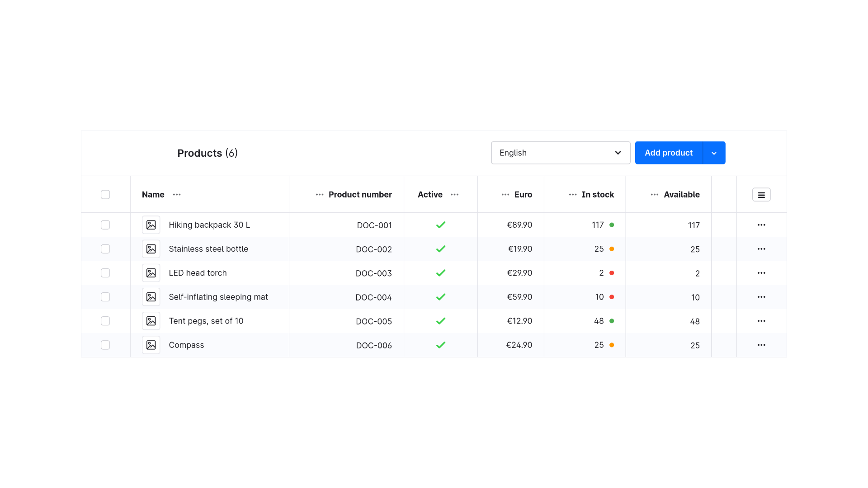Sort by the Name column header
The width and height of the screenshot is (868, 488).
click(x=153, y=194)
